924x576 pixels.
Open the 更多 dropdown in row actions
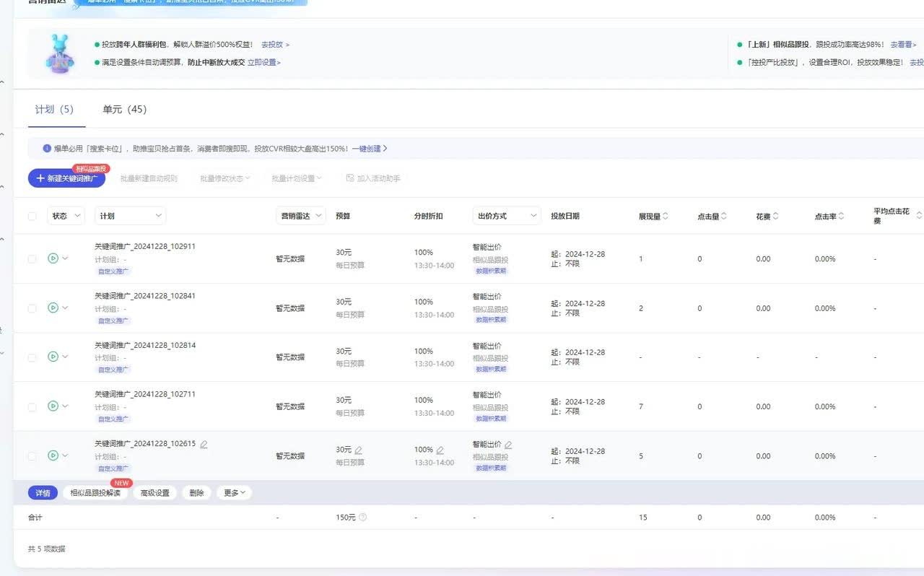pyautogui.click(x=235, y=493)
